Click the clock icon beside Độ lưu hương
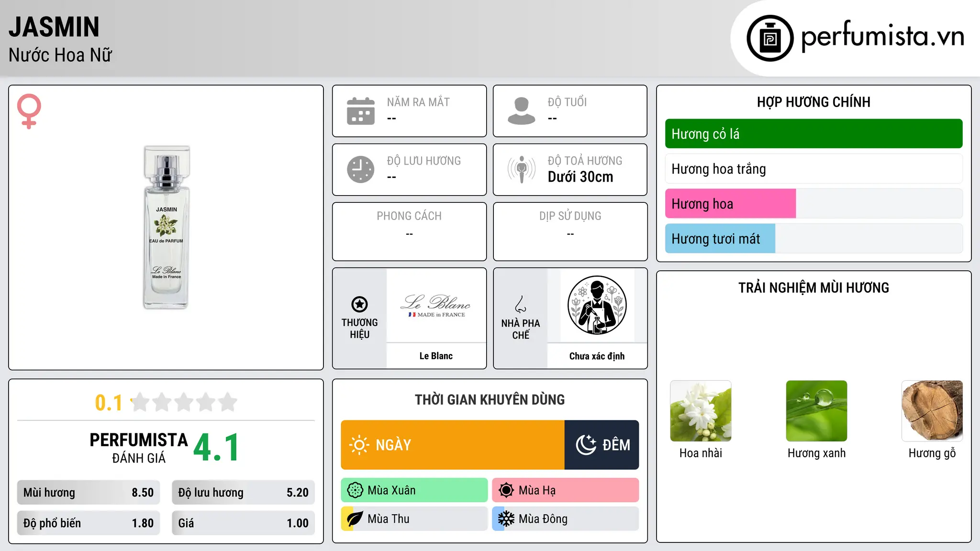980x551 pixels. [361, 169]
